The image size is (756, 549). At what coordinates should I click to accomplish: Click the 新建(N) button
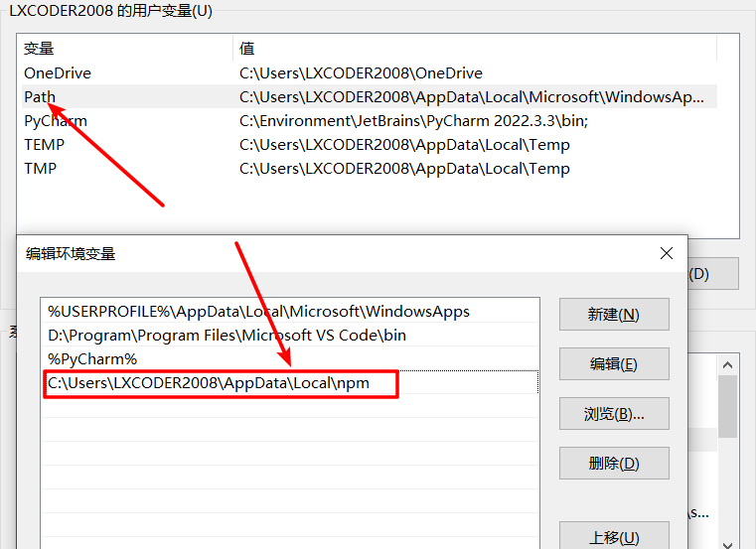point(614,315)
